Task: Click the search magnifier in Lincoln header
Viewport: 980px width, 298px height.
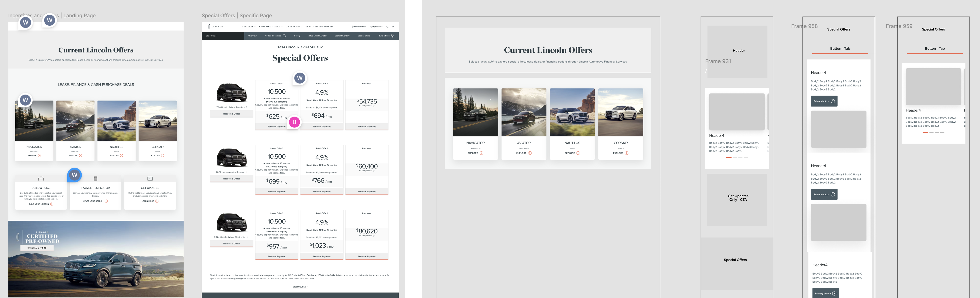Action: coord(387,27)
